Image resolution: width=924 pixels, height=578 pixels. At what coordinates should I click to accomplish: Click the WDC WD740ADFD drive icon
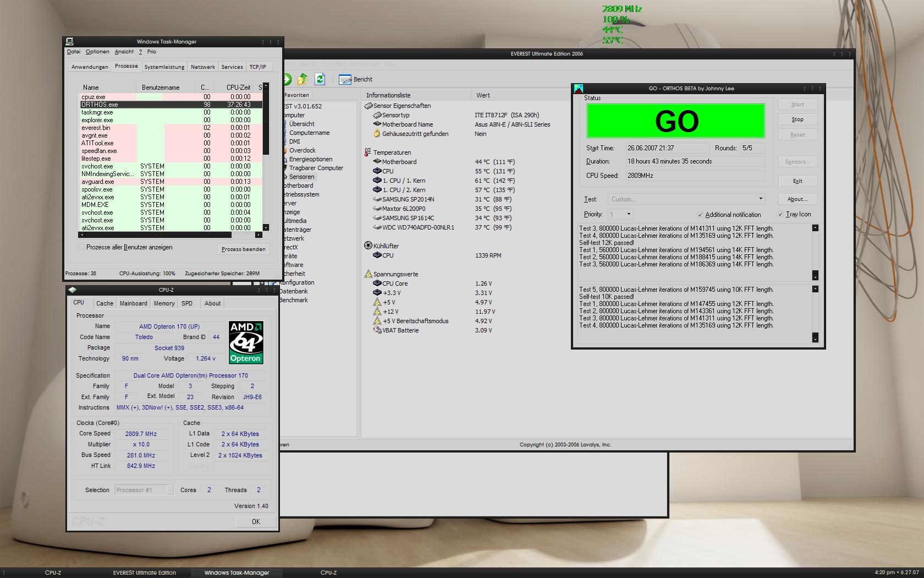pyautogui.click(x=377, y=227)
